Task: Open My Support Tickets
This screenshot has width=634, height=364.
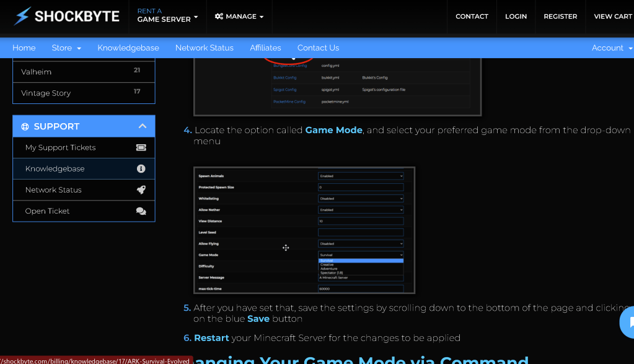Action: coord(84,147)
